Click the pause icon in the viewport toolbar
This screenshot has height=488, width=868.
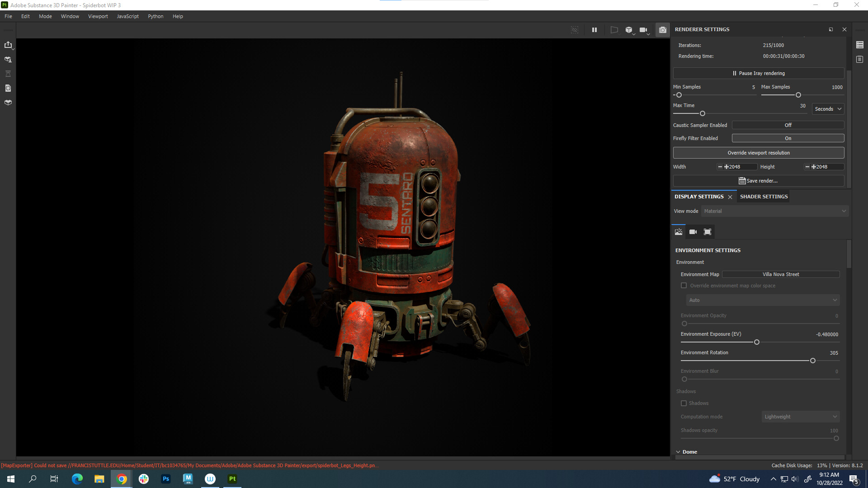click(x=594, y=30)
